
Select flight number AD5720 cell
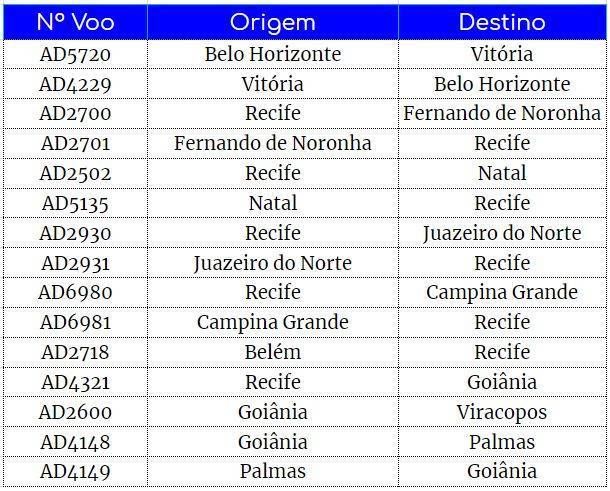click(x=75, y=54)
